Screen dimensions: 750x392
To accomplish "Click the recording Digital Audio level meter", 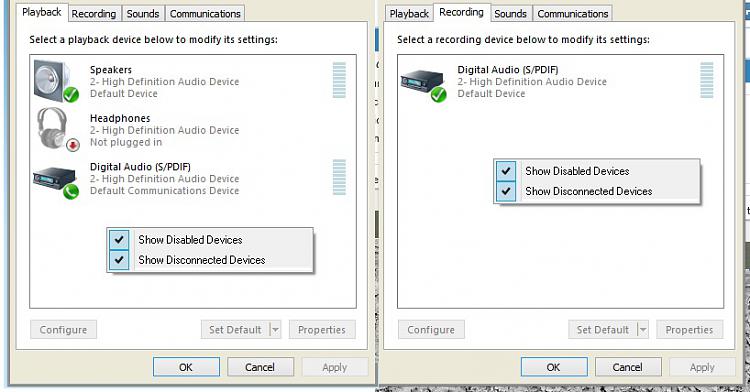I will click(706, 80).
